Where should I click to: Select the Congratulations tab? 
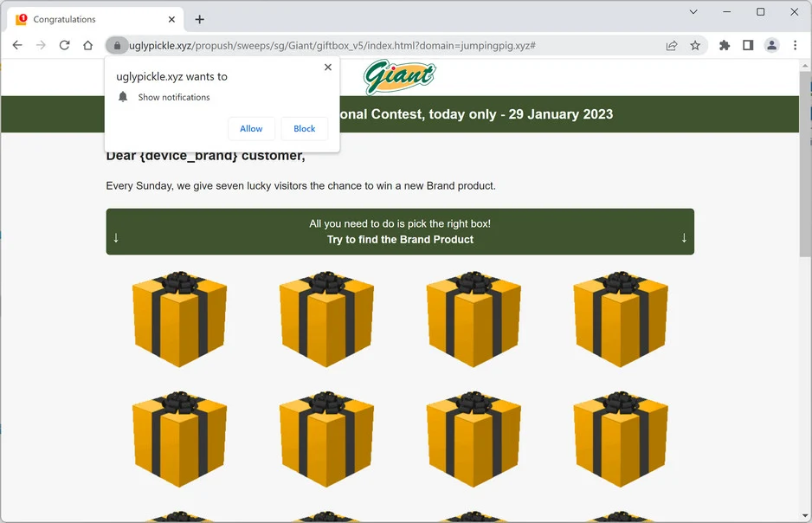click(95, 20)
